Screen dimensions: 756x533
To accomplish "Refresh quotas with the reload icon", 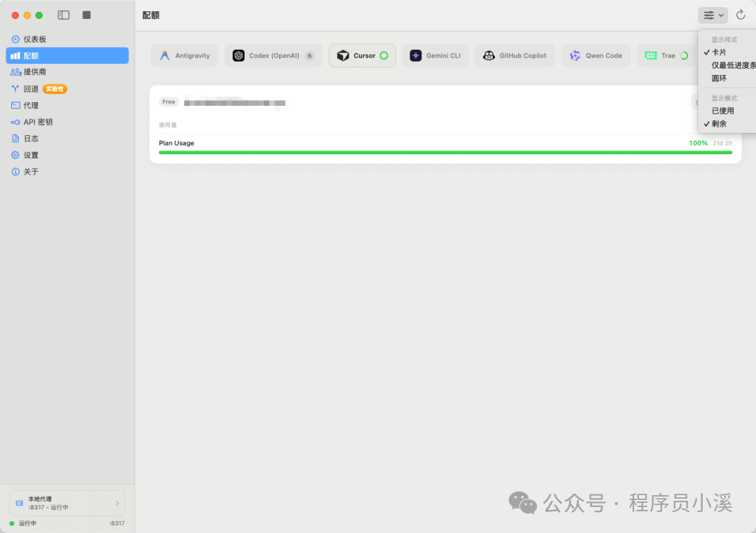I will click(741, 15).
